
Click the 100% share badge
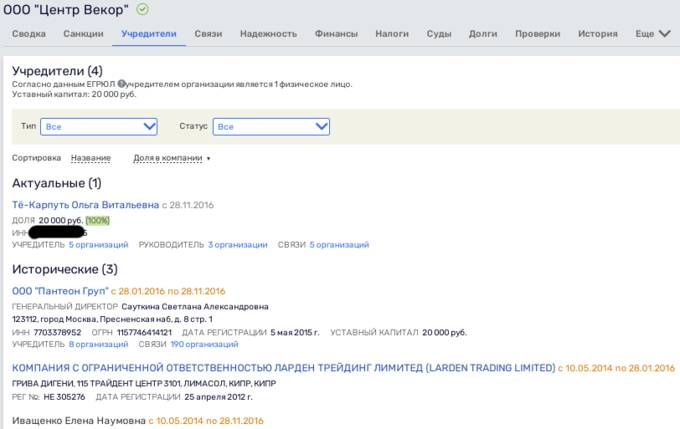(98, 220)
